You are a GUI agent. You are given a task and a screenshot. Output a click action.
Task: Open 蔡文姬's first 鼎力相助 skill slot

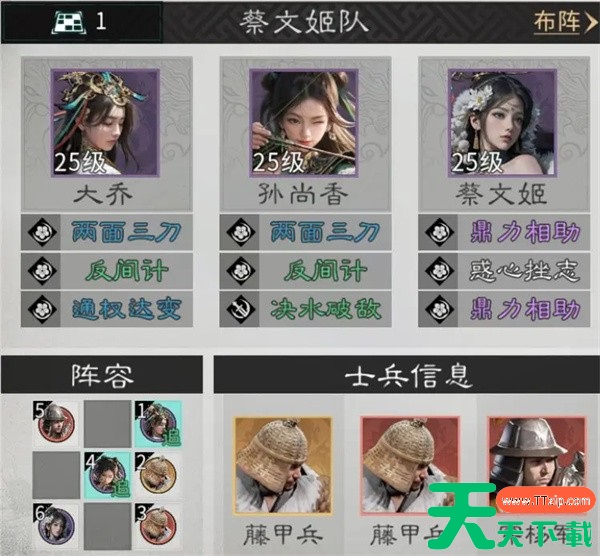tap(504, 232)
